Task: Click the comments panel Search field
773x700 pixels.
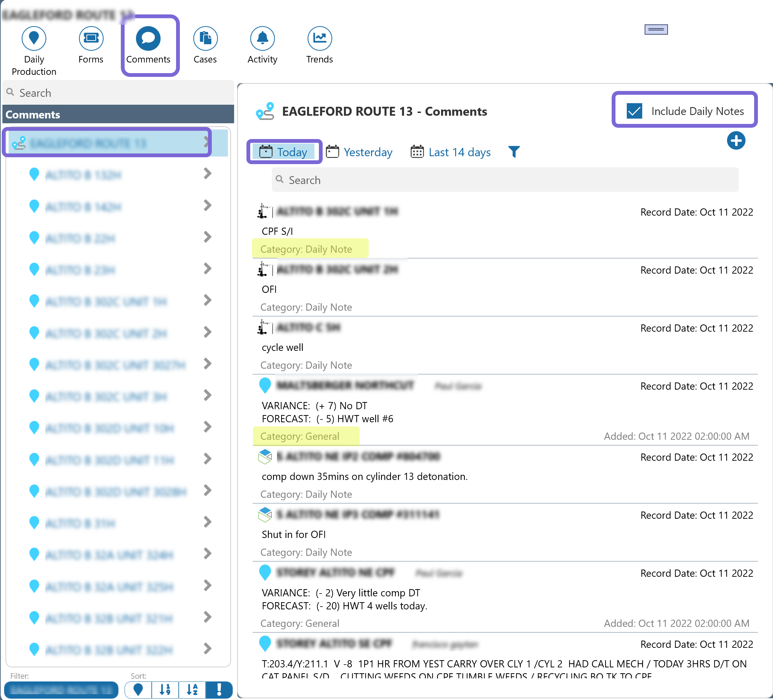Action: point(505,180)
